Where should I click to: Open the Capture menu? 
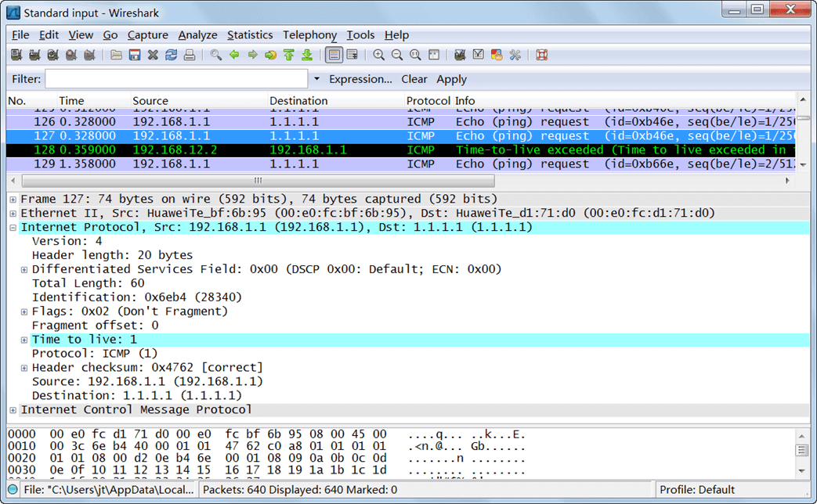pos(147,35)
